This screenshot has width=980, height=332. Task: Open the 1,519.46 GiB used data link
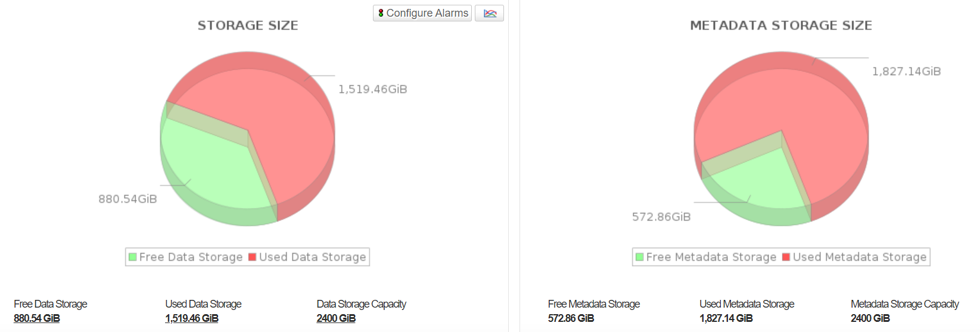point(192,318)
